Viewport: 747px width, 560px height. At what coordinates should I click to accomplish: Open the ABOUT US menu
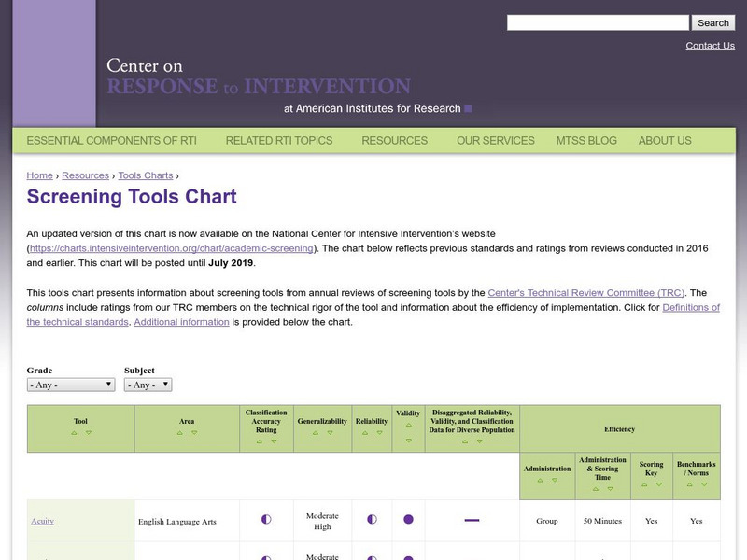(664, 140)
